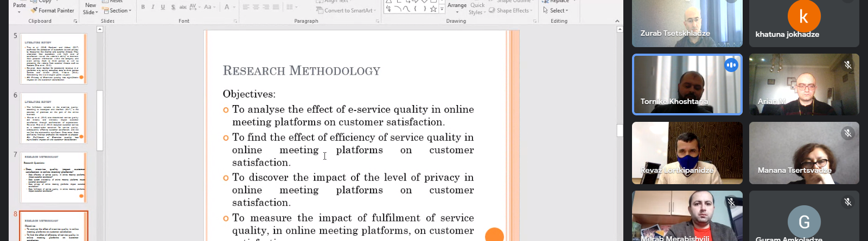Select the Right Brace shape
868x241 pixels.
tap(424, 9)
